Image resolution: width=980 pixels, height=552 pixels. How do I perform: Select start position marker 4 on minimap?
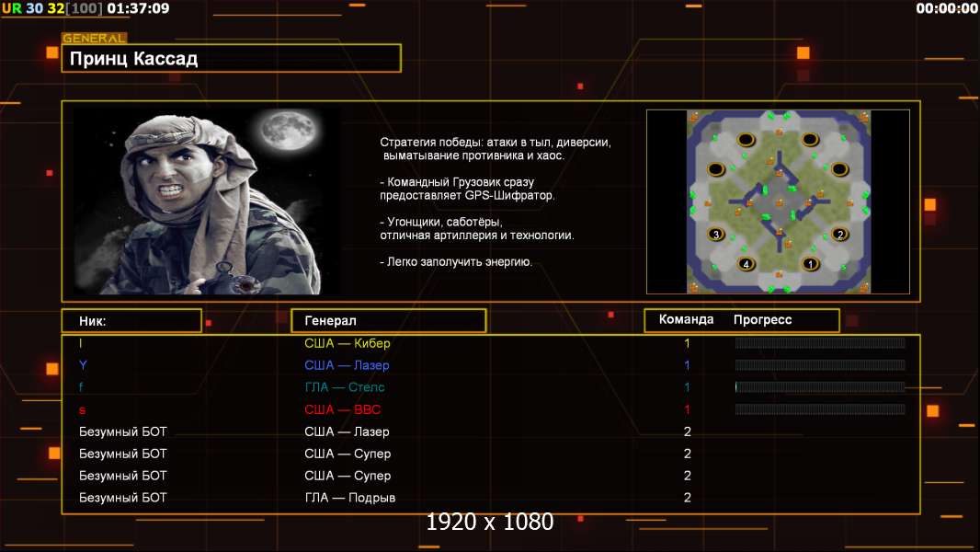[x=746, y=264]
